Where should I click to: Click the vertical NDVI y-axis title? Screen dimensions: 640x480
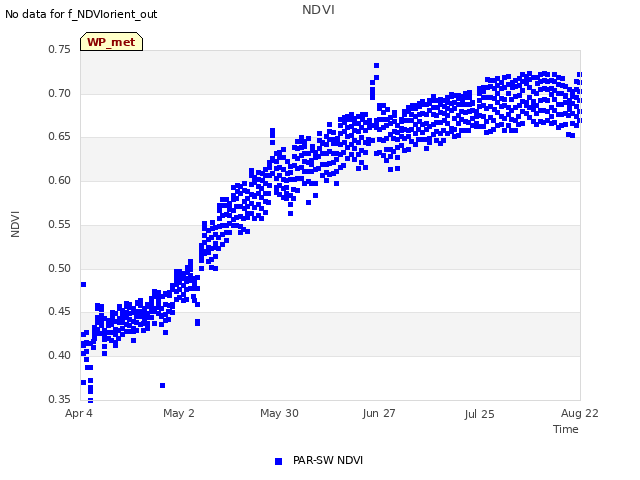pyautogui.click(x=15, y=224)
